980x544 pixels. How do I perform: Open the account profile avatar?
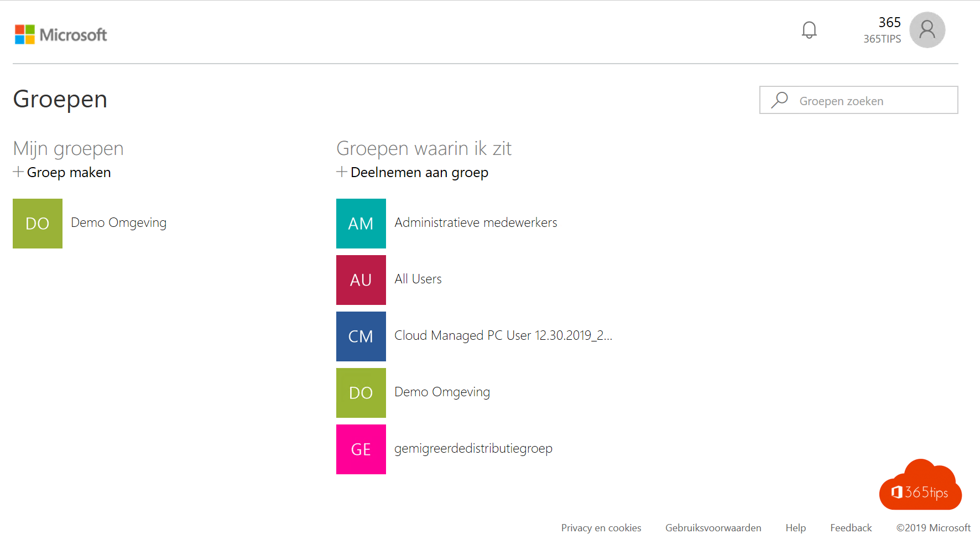927,30
